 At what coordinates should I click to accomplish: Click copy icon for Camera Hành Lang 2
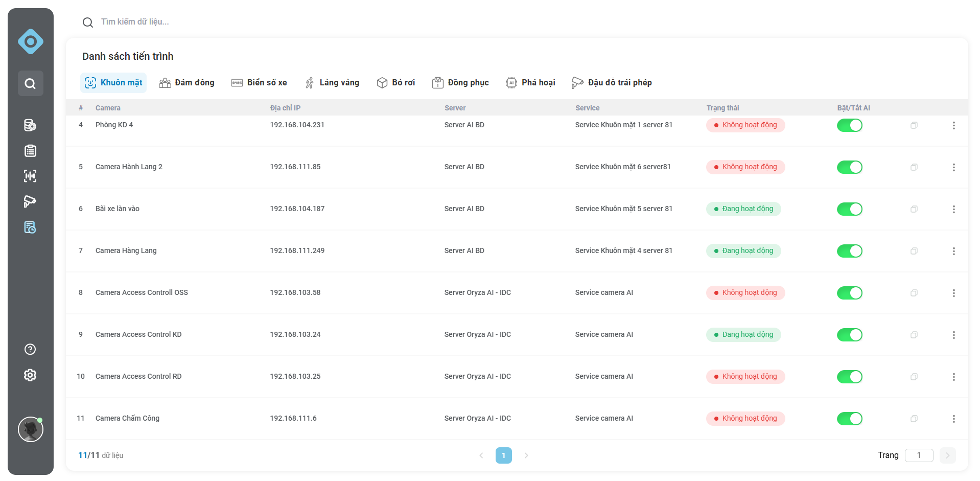(914, 167)
